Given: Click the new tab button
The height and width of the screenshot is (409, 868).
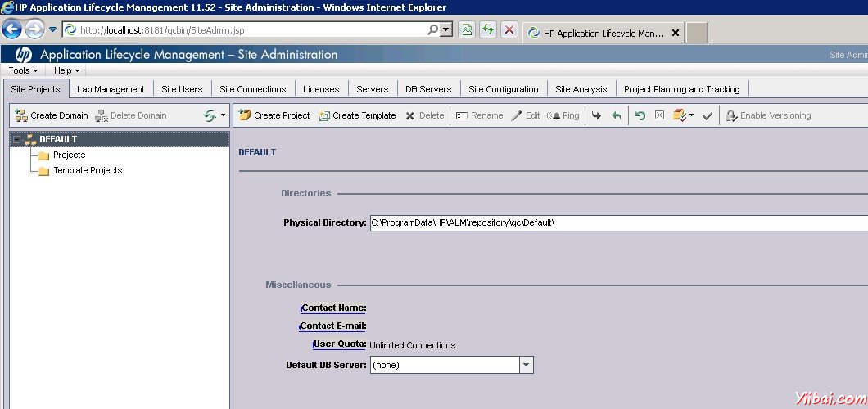Looking at the screenshot, I should (x=696, y=33).
